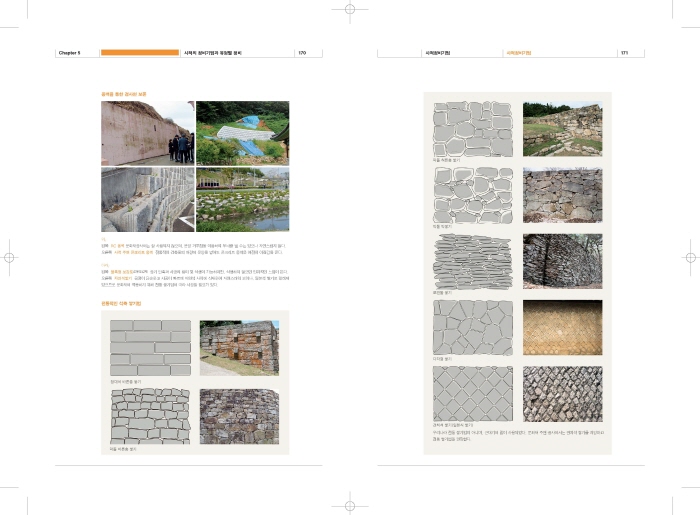700x515 pixels.
Task: Click the Chapter 5 header label
Action: coord(69,52)
